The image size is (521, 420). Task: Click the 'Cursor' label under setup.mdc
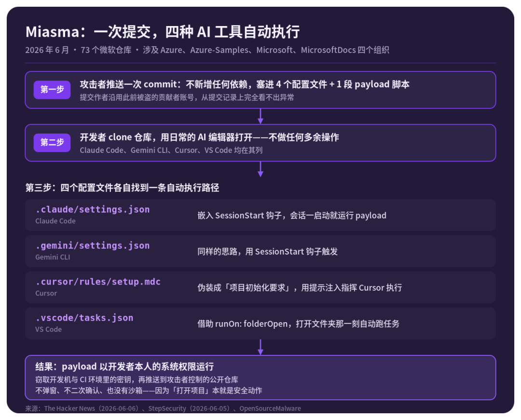click(46, 293)
